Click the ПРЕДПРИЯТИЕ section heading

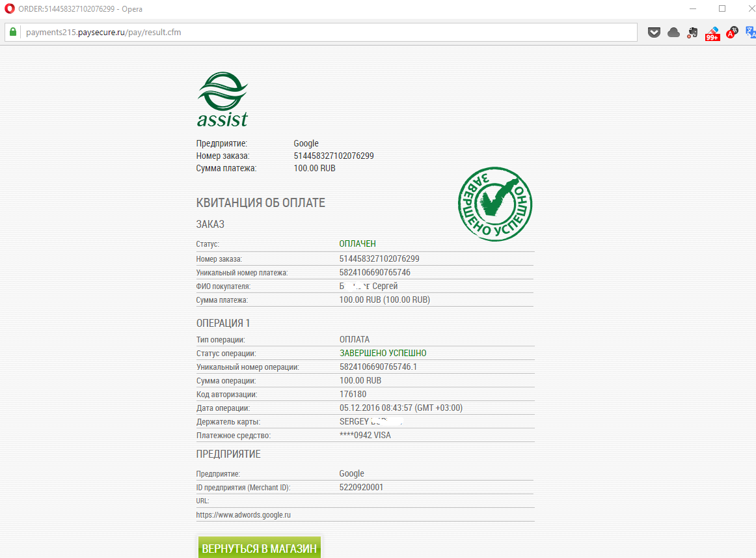[228, 454]
